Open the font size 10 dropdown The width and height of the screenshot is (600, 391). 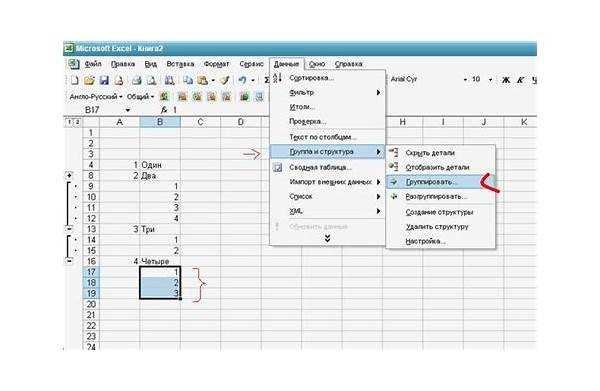[490, 80]
